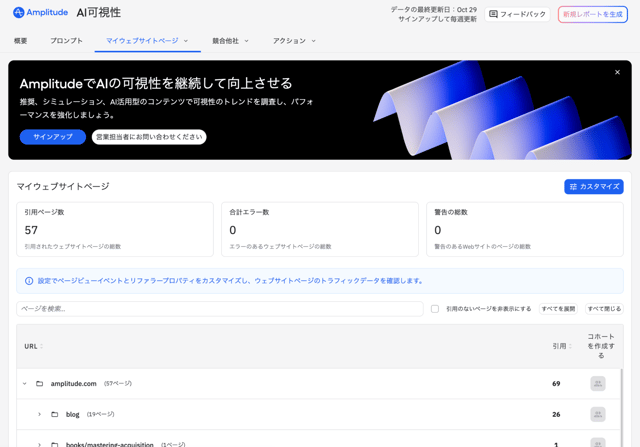Click すべてを展開 button
This screenshot has width=640, height=447.
[x=558, y=309]
